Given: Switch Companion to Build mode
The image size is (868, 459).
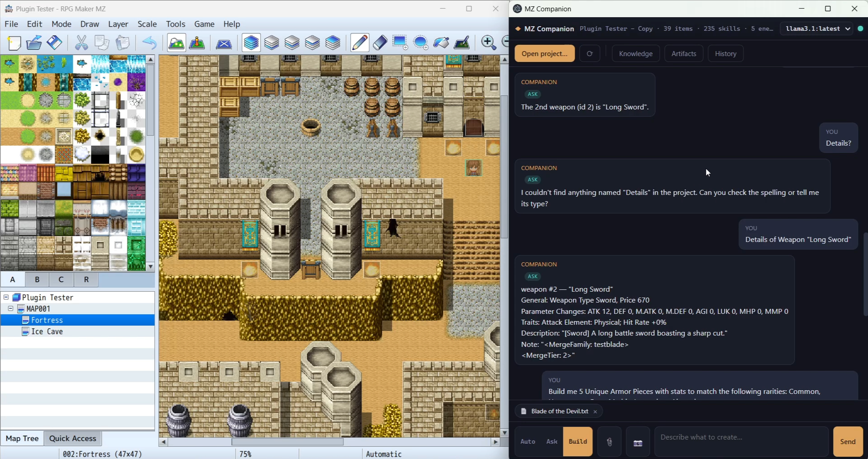Looking at the screenshot, I should (x=578, y=442).
